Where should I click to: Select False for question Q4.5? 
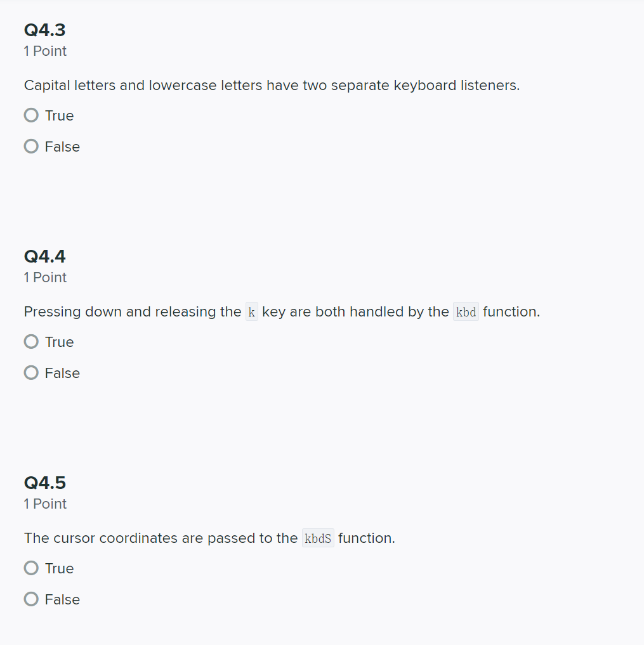30,599
